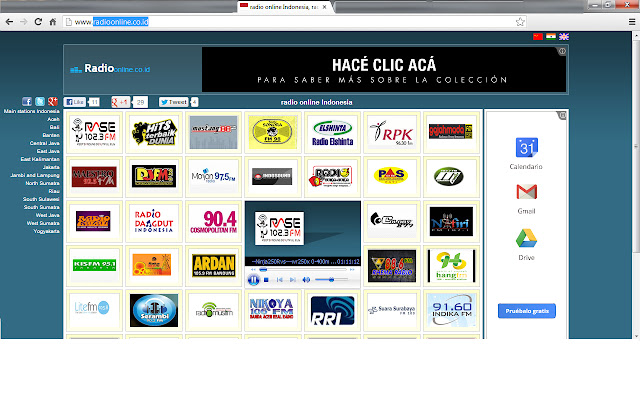Click the previous track button in the player
This screenshot has height=400, width=640.
(x=280, y=280)
